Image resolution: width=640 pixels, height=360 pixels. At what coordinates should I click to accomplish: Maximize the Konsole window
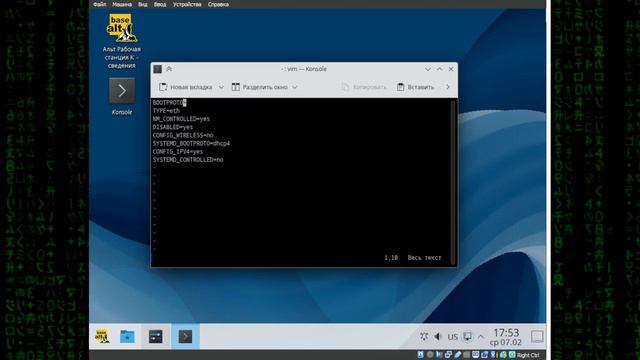click(440, 69)
